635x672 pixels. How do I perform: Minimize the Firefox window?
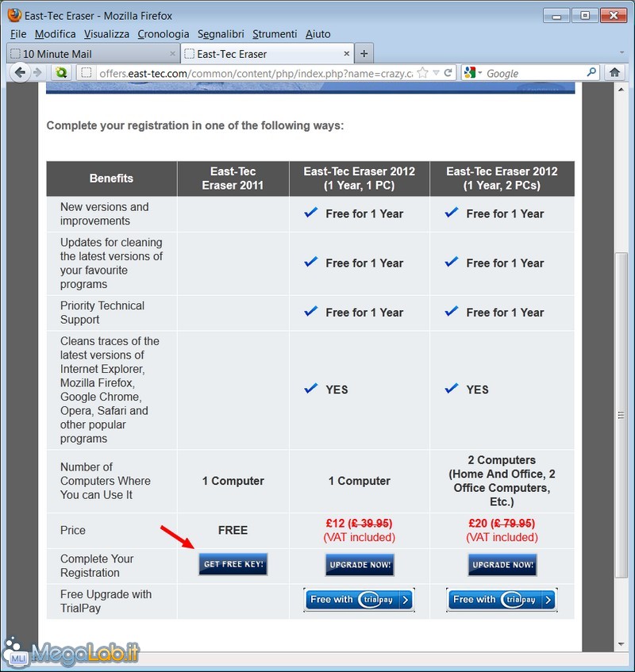coord(556,15)
